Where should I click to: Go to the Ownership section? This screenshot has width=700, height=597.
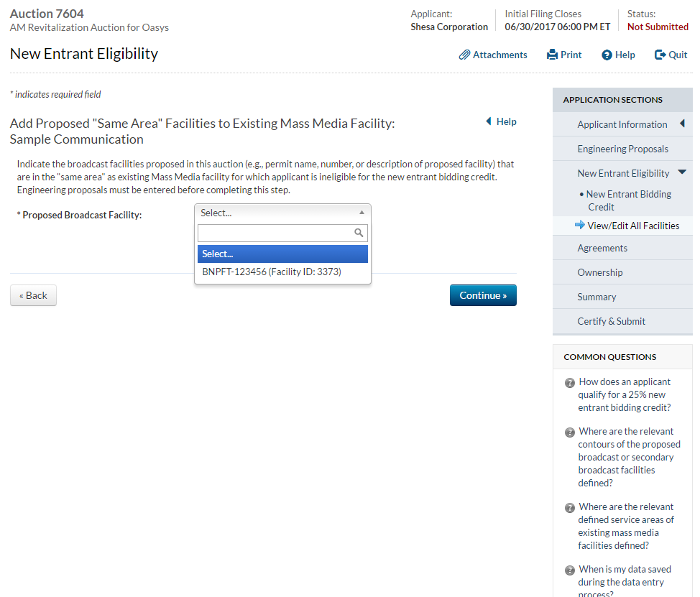tap(599, 272)
